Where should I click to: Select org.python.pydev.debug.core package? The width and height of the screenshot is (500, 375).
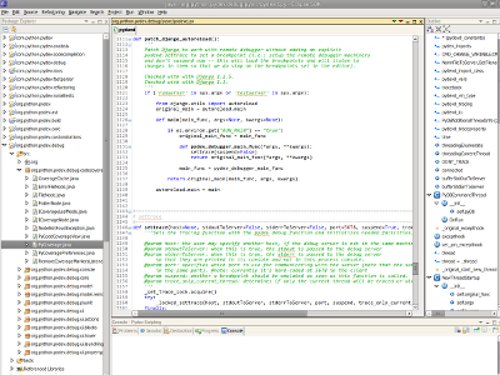pyautogui.click(x=57, y=278)
